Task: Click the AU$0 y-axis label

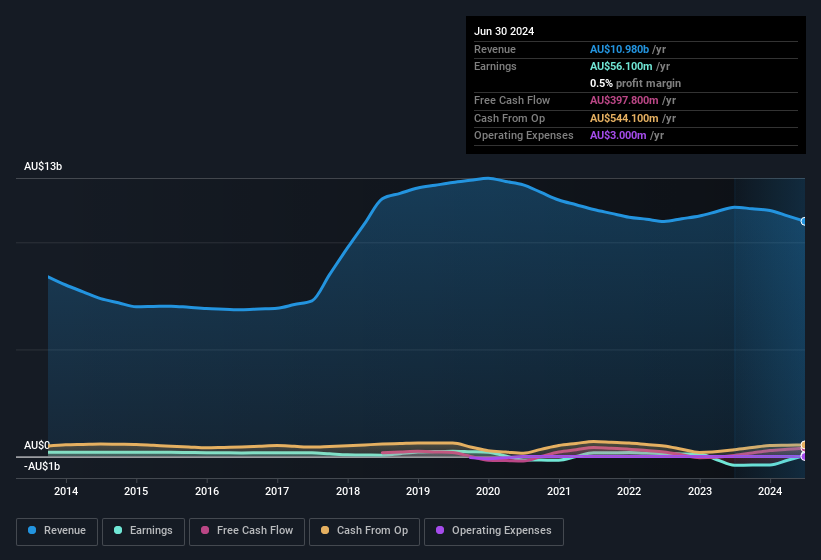Action: click(x=37, y=445)
